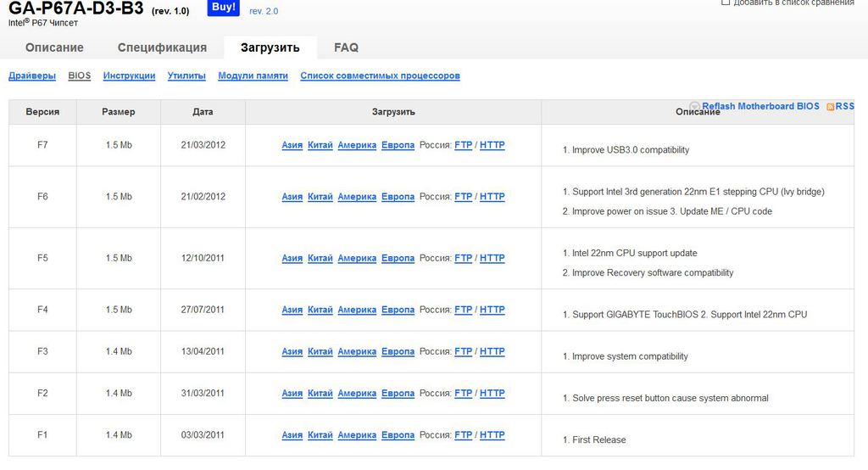Download F4 BIOS from Азия server
Screen dimensions: 868x470
tap(292, 310)
